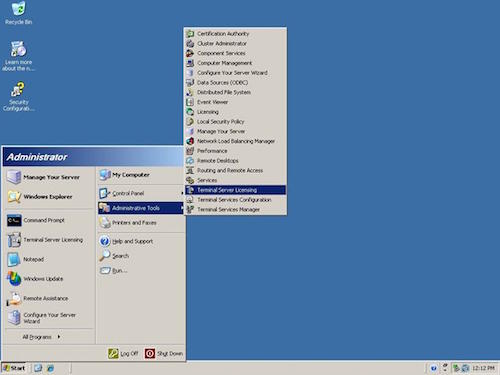
Task: Expand the All Programs arrow
Action: (59, 337)
